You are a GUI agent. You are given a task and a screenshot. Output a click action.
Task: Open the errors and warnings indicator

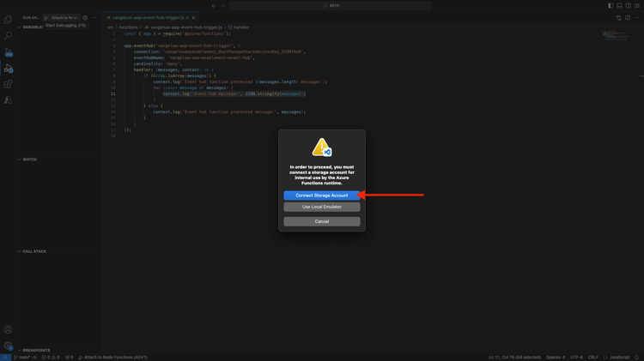[x=51, y=358]
